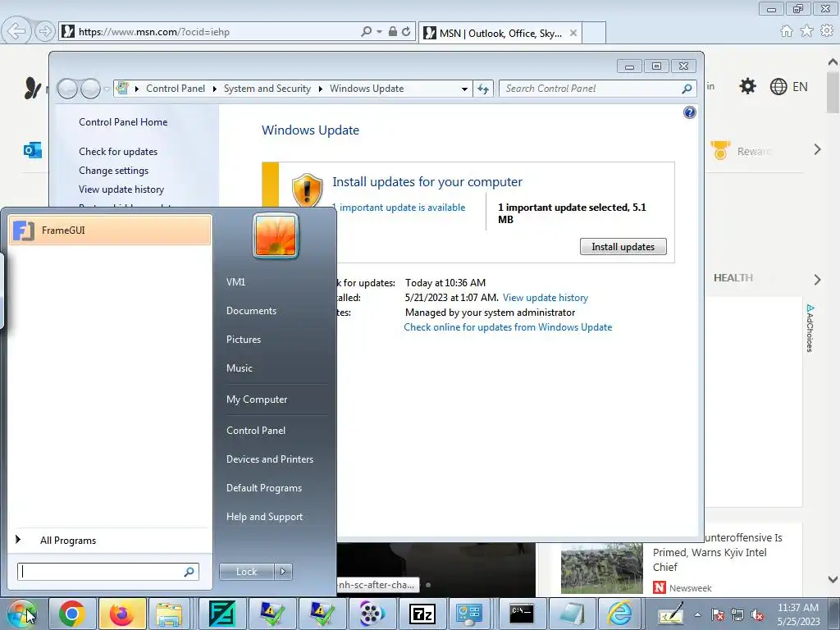Click Change settings in the sidebar

113,171
